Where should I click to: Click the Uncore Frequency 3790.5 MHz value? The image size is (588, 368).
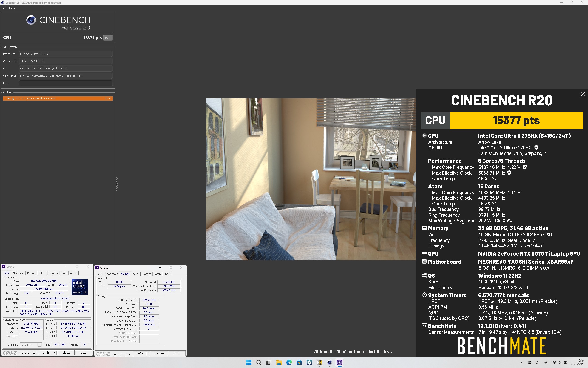169,290
